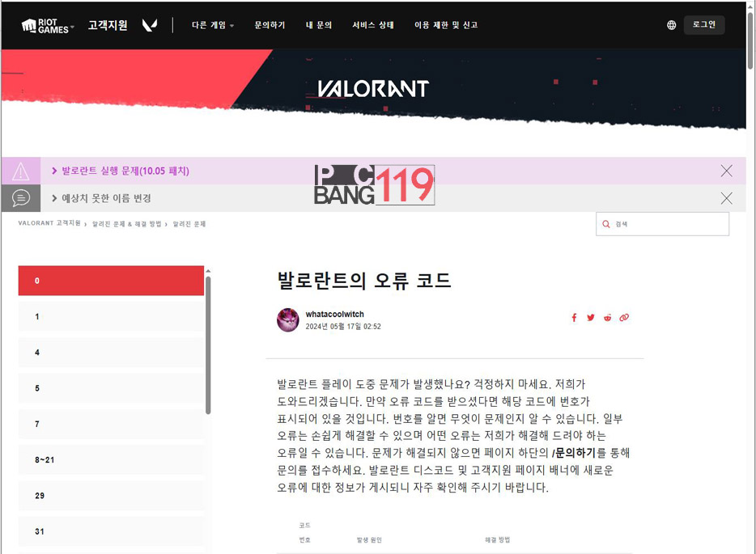756x554 pixels.
Task: Click the warning triangle alert icon
Action: [21, 171]
